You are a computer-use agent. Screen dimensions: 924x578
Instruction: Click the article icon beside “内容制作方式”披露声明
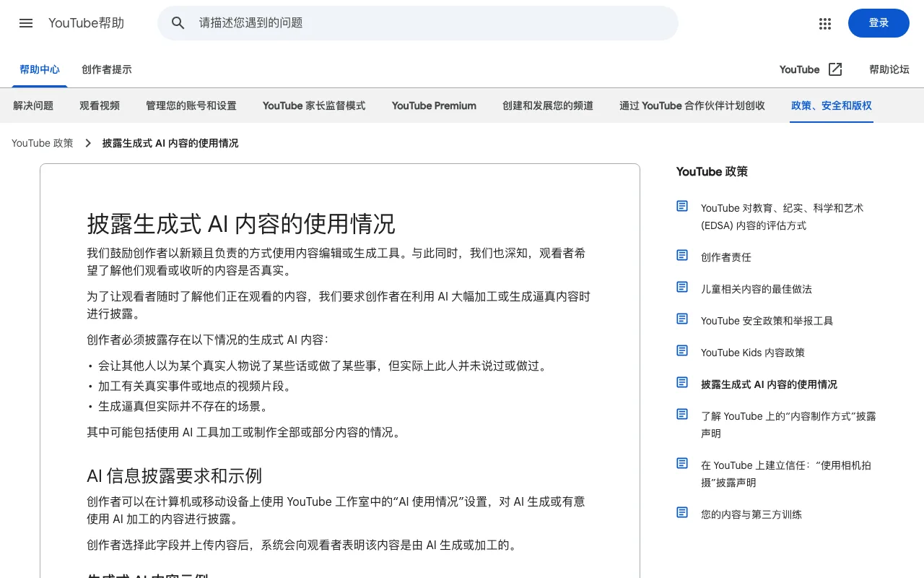[682, 415]
